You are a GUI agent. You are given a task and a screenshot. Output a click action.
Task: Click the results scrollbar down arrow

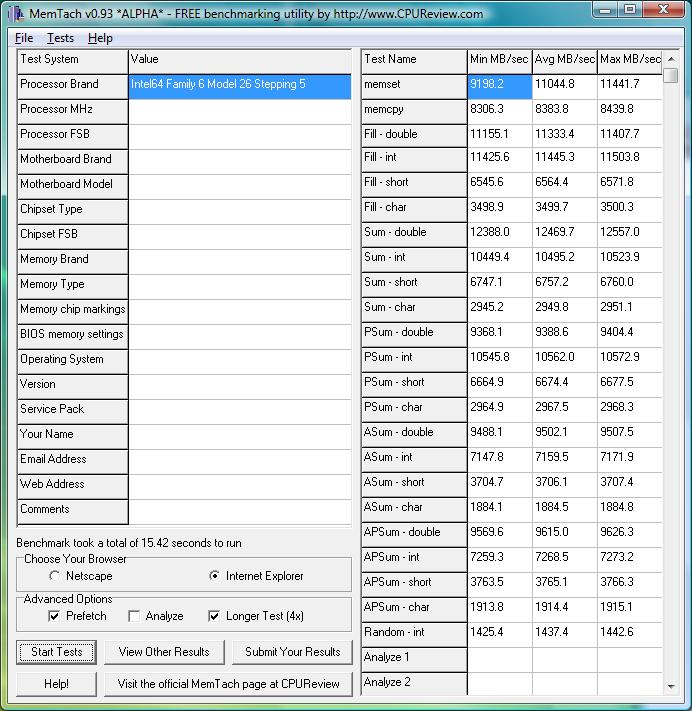click(670, 686)
